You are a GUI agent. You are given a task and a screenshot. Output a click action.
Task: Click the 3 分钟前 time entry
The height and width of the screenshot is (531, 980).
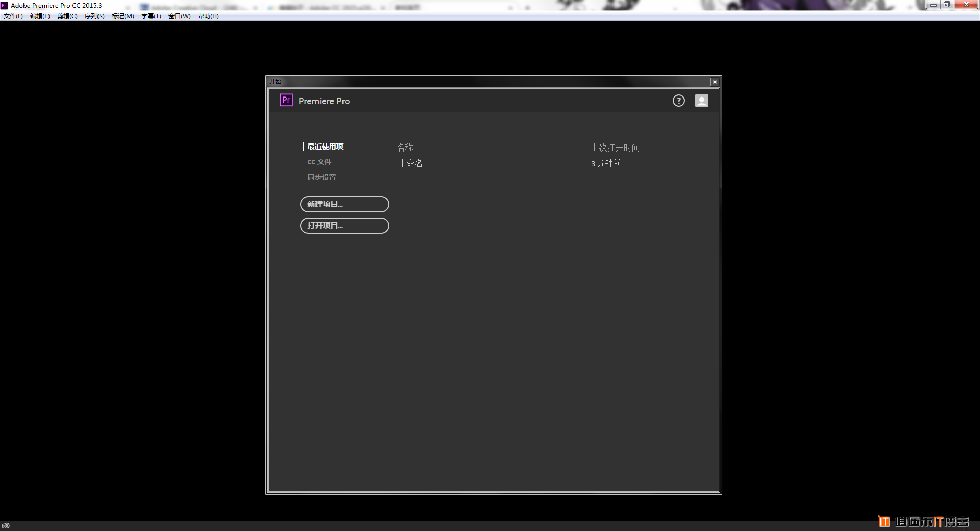606,163
